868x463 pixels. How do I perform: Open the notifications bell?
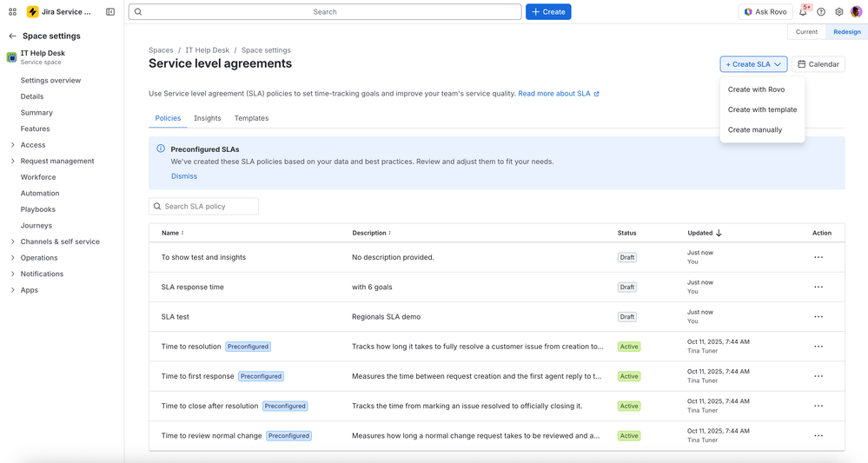[803, 11]
